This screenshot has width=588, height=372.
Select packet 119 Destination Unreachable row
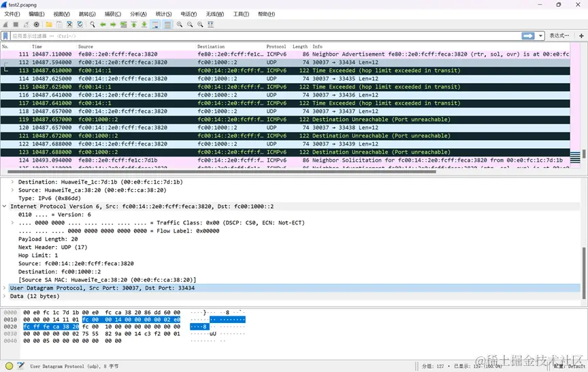[285, 120]
